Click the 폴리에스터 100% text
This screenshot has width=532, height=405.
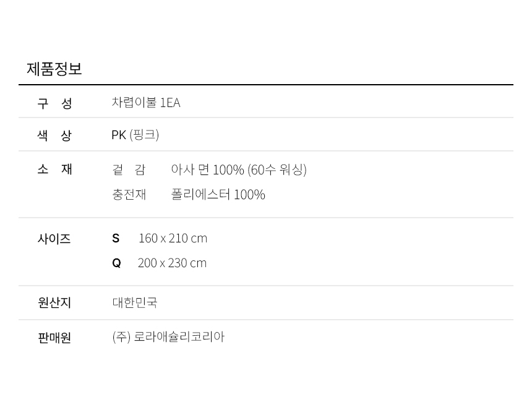coord(218,195)
